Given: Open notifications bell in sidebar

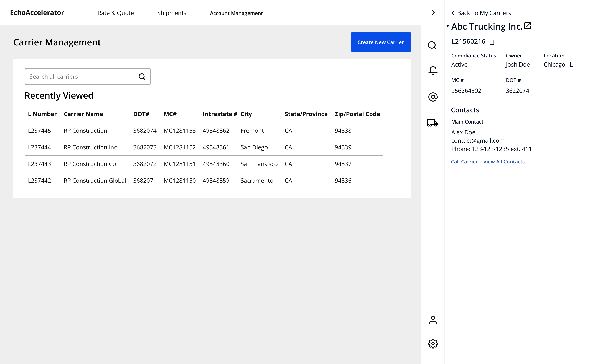Looking at the screenshot, I should point(433,71).
